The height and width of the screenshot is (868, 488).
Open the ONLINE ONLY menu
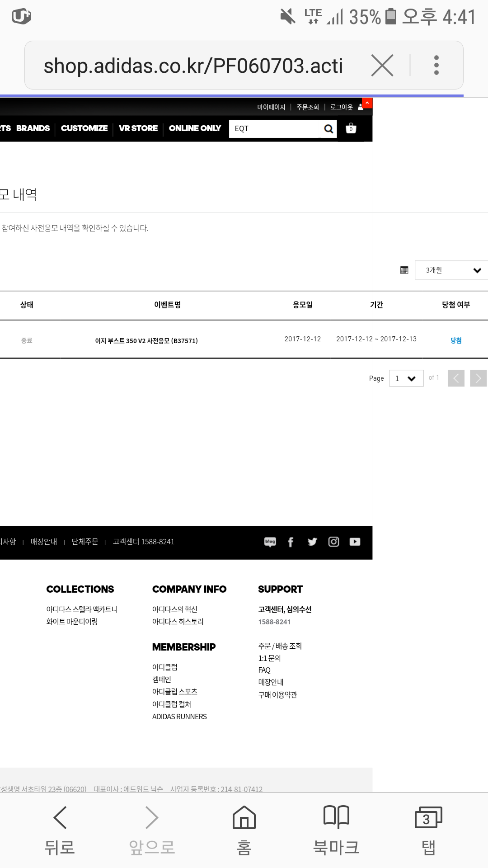(195, 128)
